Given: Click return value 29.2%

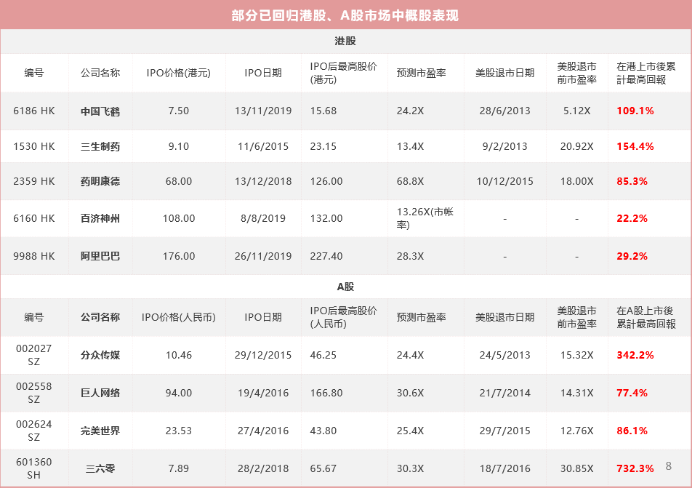Looking at the screenshot, I should coord(632,256).
